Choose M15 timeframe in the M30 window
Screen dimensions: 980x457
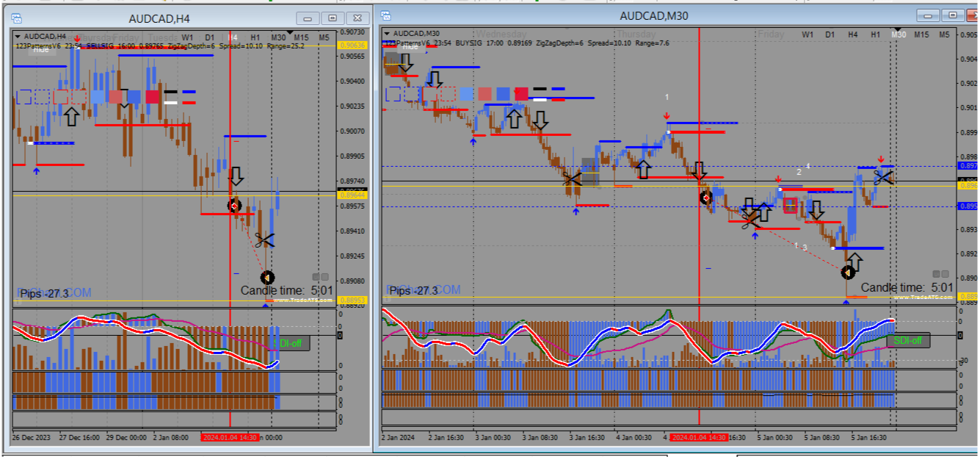click(921, 35)
